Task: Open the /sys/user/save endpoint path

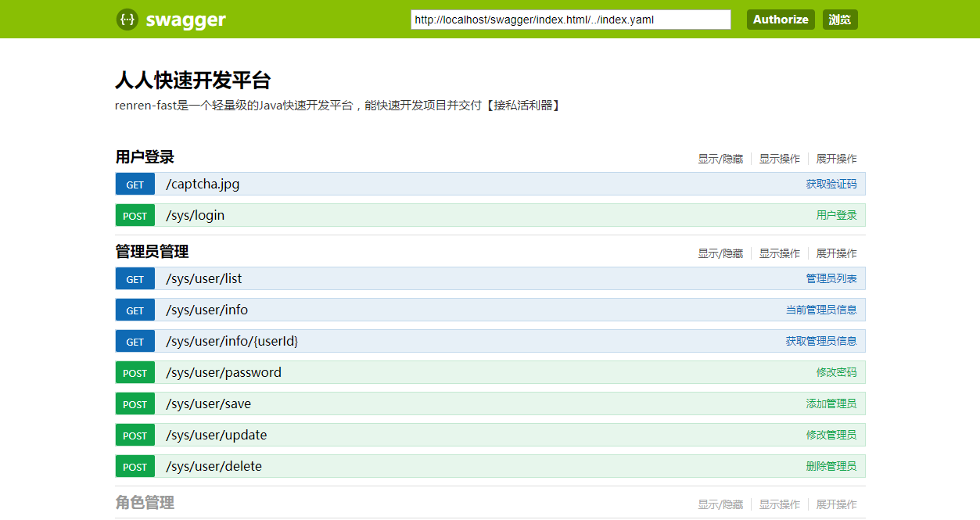Action: point(209,404)
